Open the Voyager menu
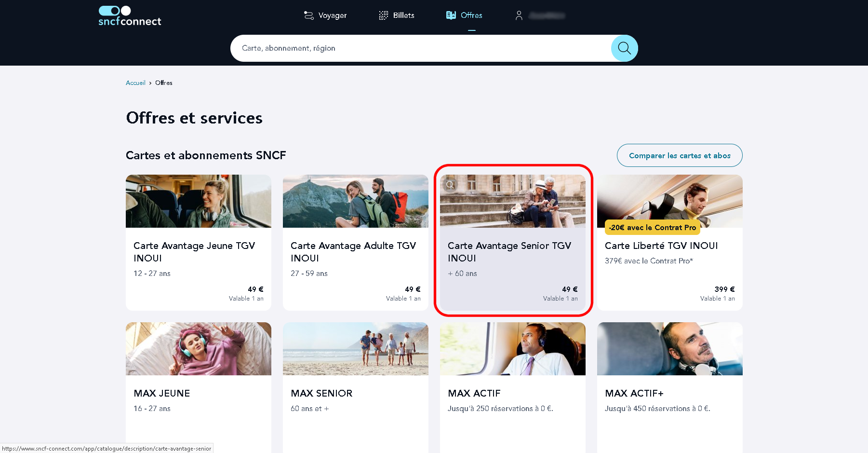 (x=325, y=15)
